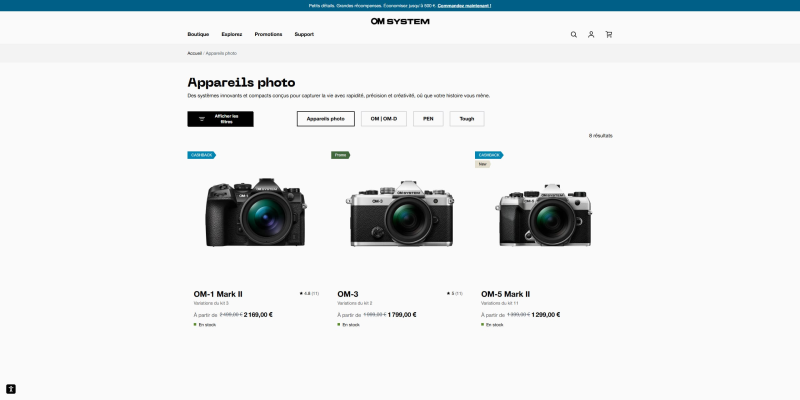Select the Appareils photo category tab
The width and height of the screenshot is (800, 400).
[326, 119]
